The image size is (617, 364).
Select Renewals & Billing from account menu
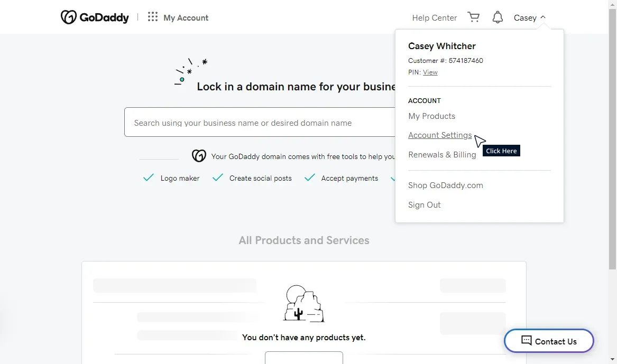(x=442, y=154)
